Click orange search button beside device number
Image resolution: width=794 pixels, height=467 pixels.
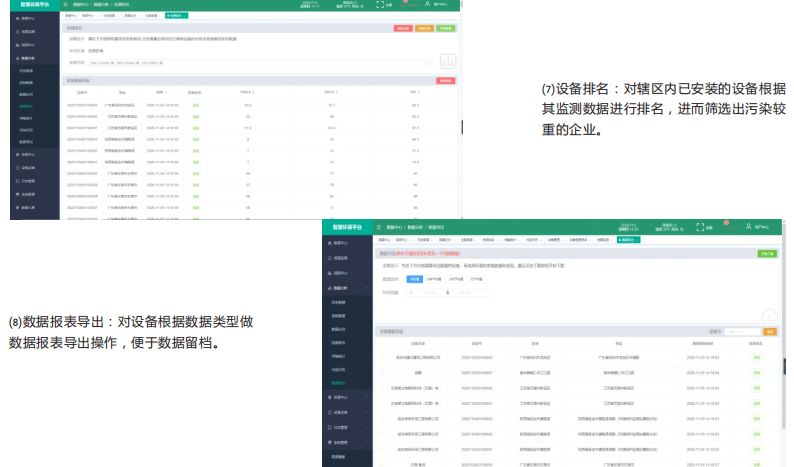(769, 330)
